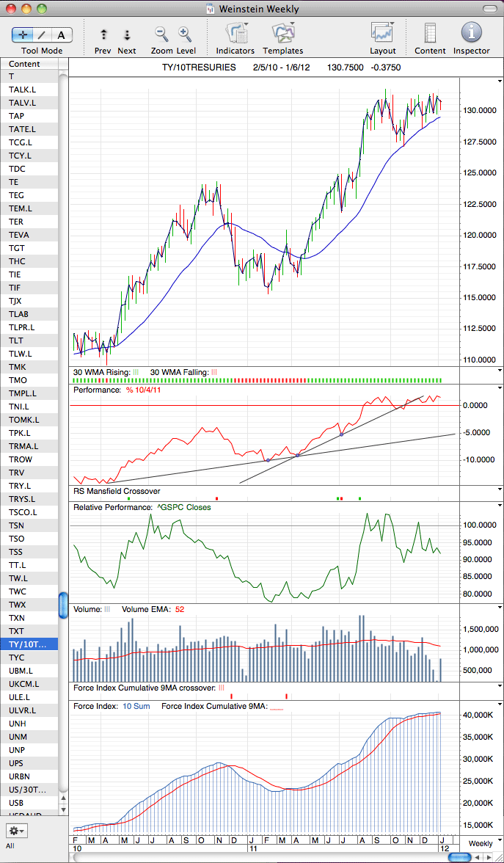The image size is (504, 863).
Task: Open RS Mansfield Crossover pane options triangle
Action: 499,489
